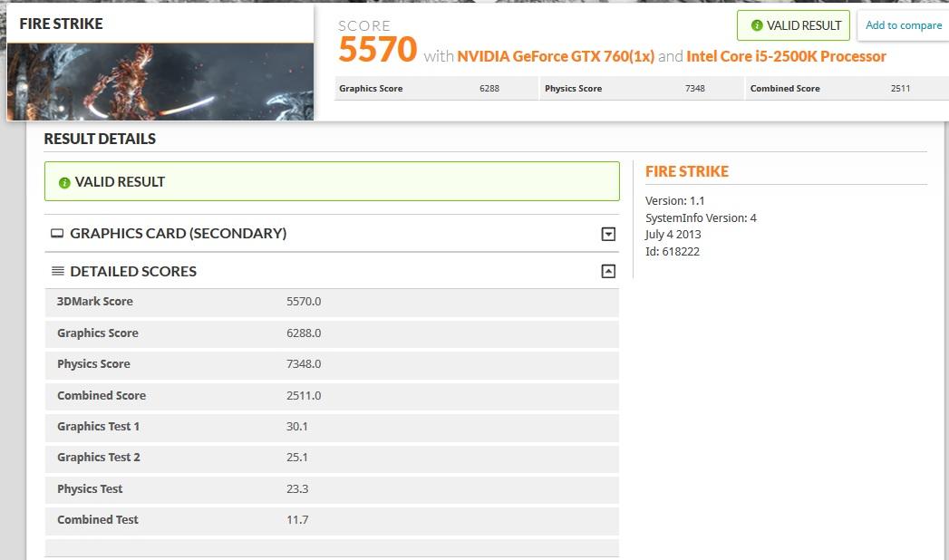Click the Graphics Score 6288 summary cell
The image size is (949, 560).
[x=436, y=88]
